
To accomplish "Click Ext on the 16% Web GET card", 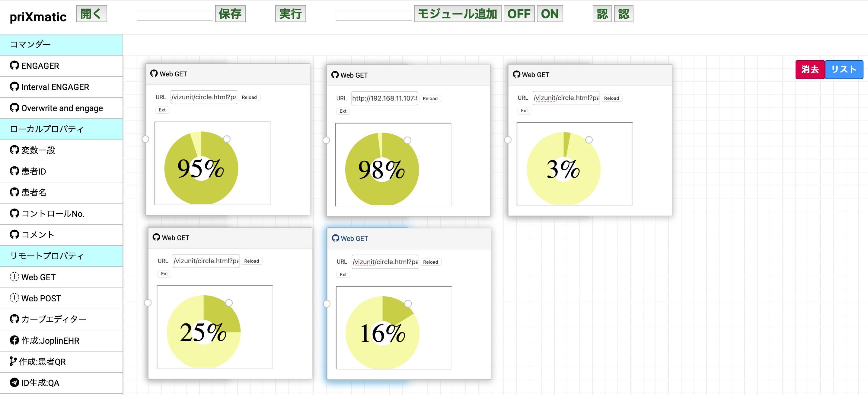I will tap(343, 275).
